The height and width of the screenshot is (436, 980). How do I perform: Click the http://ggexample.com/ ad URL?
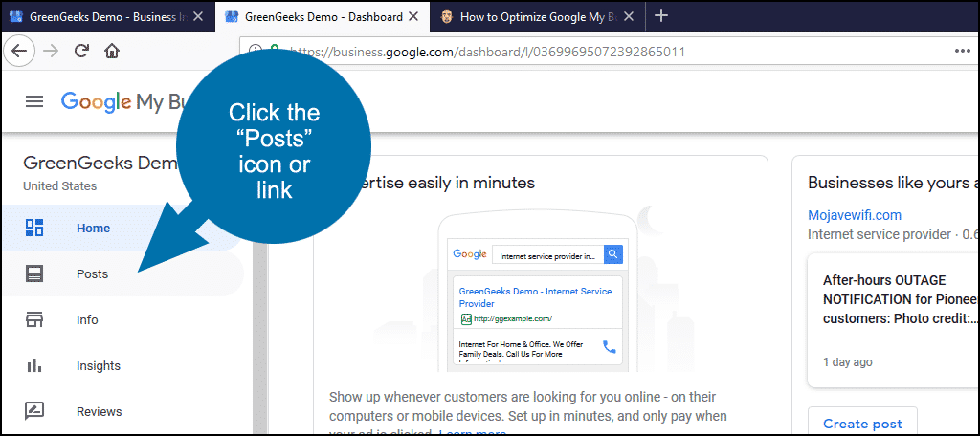[x=513, y=318]
